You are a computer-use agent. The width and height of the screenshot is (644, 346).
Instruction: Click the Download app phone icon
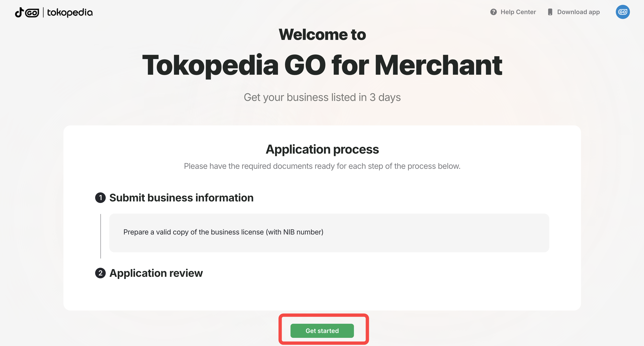[550, 12]
